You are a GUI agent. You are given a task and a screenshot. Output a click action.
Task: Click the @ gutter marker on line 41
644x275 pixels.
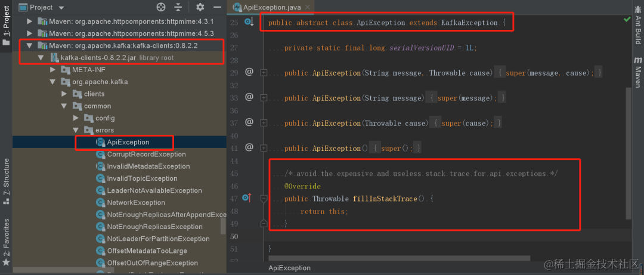(249, 147)
